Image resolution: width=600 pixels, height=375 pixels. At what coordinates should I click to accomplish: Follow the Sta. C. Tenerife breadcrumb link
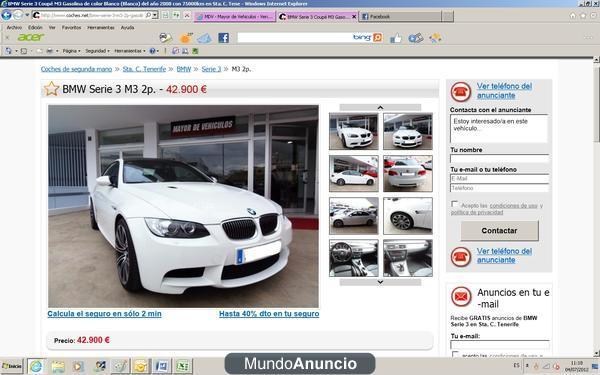[144, 69]
